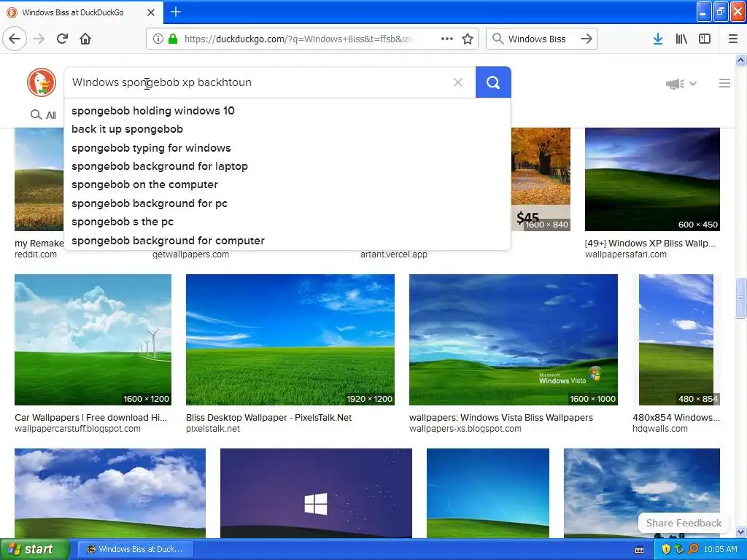Screen dimensions: 747x560
Task: Open the wind turbine 1600 × 1200 thumbnail
Action: click(x=93, y=340)
